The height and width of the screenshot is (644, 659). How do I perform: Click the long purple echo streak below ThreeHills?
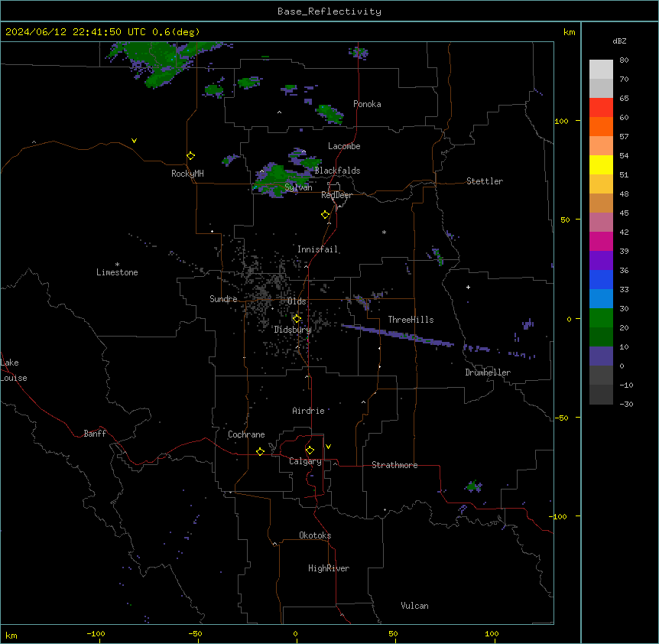398,336
